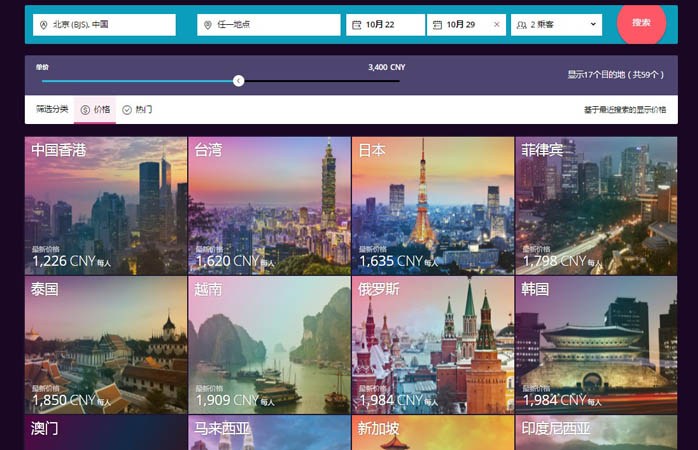Click the destination location pin icon
Viewport: 698px width, 450px height.
pos(207,25)
